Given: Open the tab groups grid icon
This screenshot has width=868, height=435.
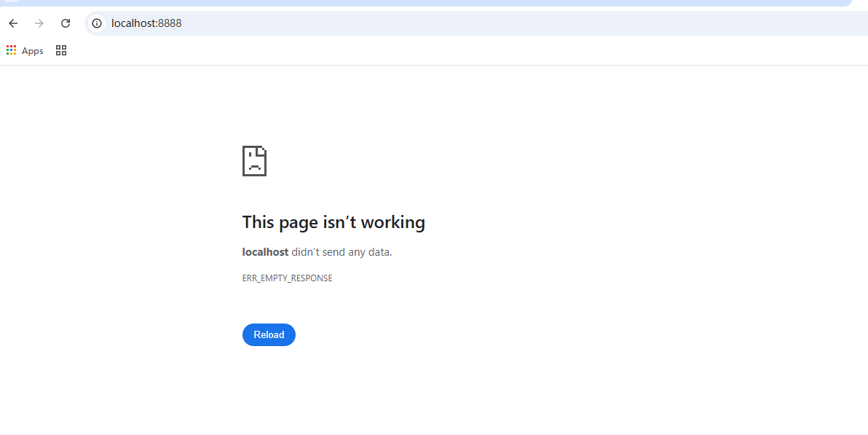Looking at the screenshot, I should 61,50.
